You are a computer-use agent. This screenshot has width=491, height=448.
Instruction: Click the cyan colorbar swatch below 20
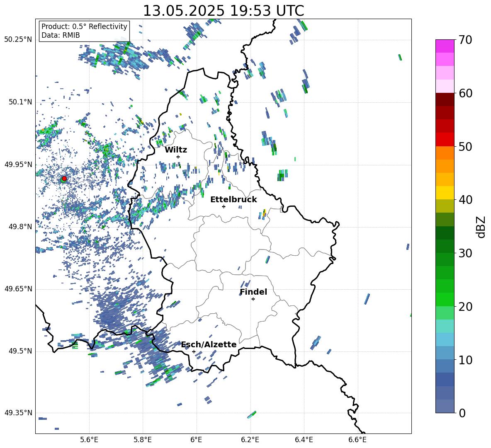click(x=445, y=326)
